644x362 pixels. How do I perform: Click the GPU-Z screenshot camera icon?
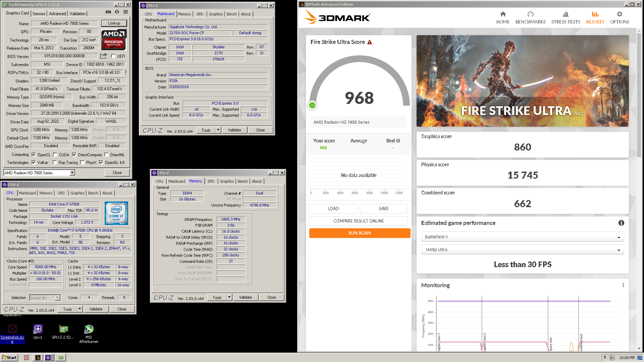[108, 12]
